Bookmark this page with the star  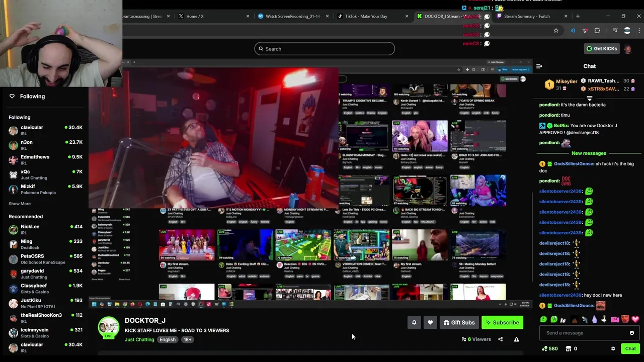click(x=556, y=31)
